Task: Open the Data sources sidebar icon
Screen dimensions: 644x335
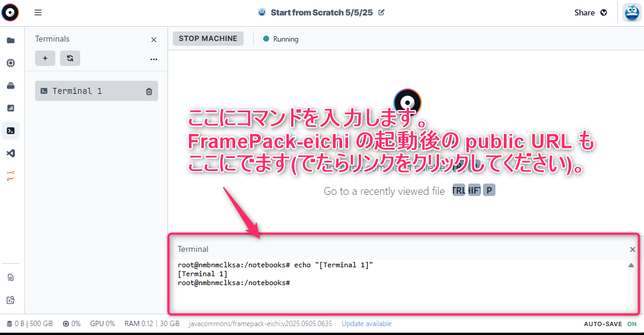Action: [x=11, y=86]
